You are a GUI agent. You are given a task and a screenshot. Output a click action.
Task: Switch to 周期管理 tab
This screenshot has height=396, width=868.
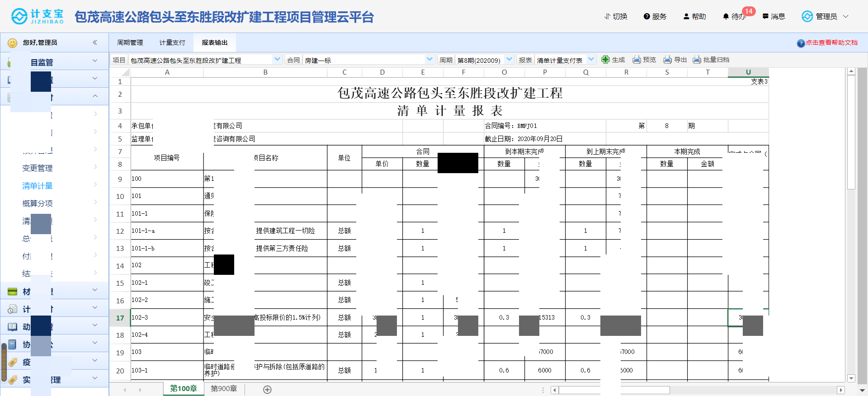[x=130, y=42]
